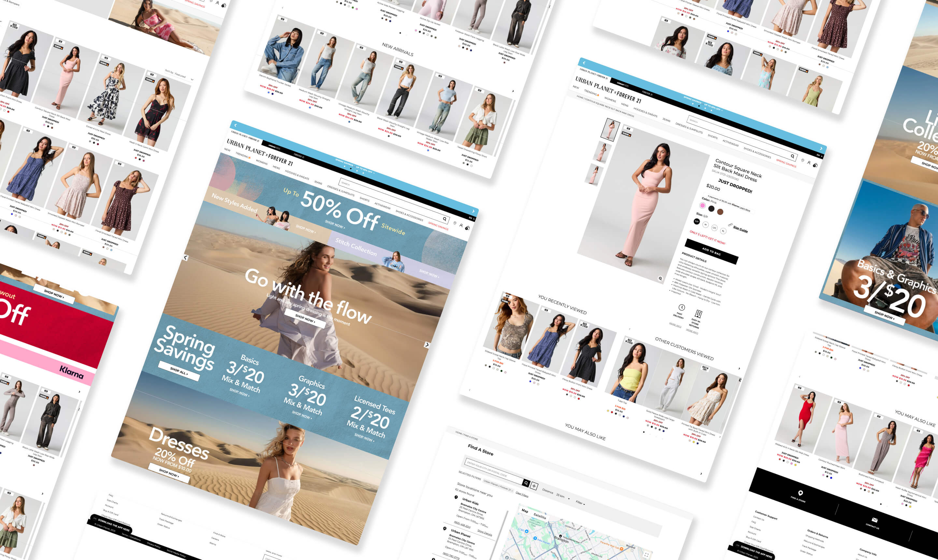Viewport: 938px width, 560px height.
Task: Click the Fast Delivery clock icon
Action: coord(681,307)
